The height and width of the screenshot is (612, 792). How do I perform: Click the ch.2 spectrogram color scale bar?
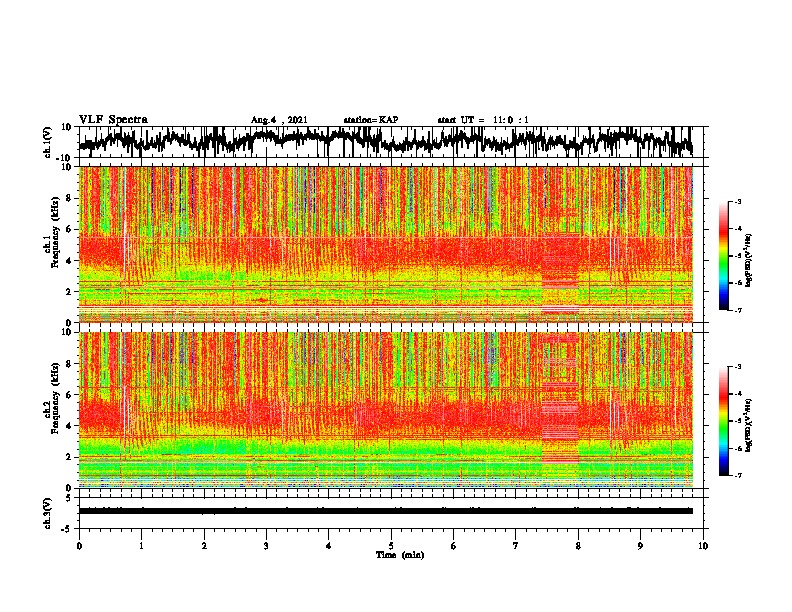tap(723, 421)
